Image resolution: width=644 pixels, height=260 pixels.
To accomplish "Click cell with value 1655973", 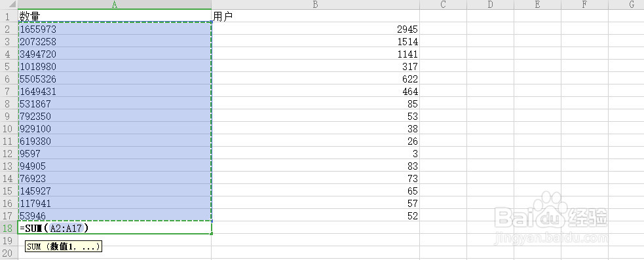I will click(115, 29).
